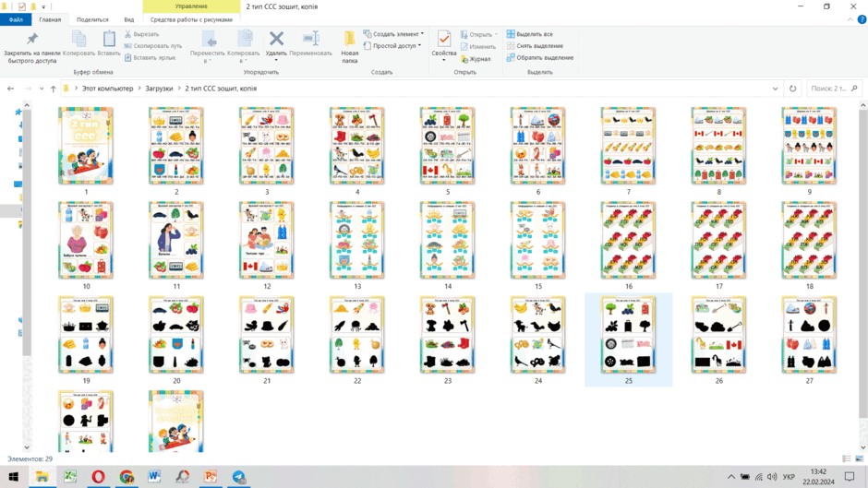This screenshot has height=488, width=868.
Task: Open Explorer Help icon
Action: point(862,19)
